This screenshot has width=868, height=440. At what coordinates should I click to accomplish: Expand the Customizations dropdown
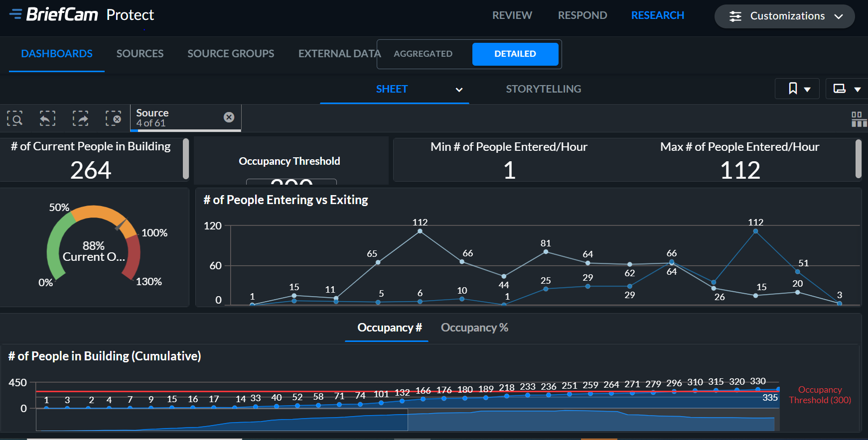tap(784, 16)
